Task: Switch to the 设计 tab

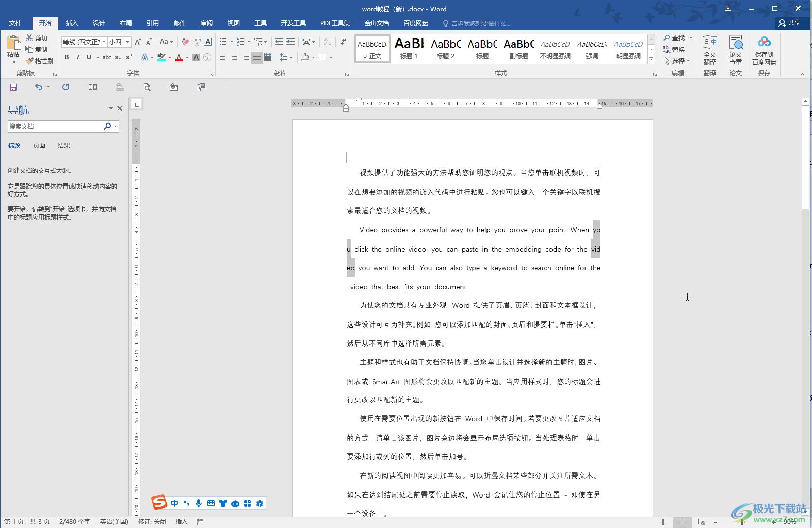Action: [99, 23]
